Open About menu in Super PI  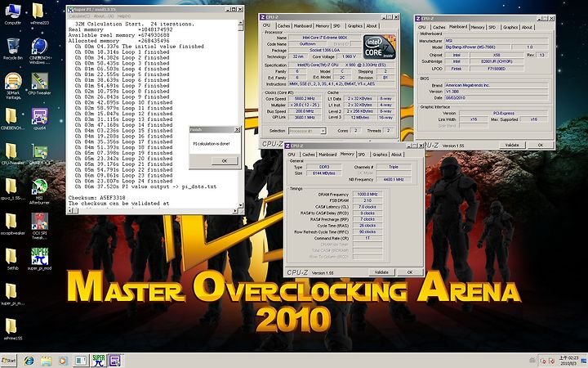(x=104, y=16)
